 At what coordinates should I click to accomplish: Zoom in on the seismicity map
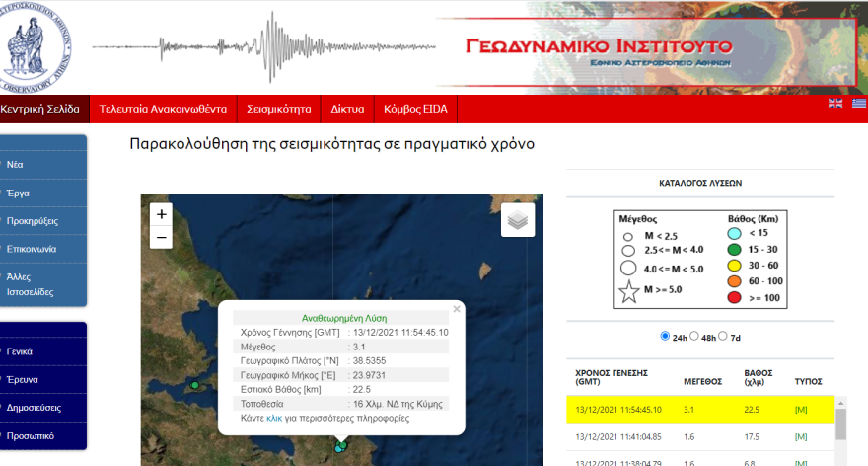pos(161,214)
